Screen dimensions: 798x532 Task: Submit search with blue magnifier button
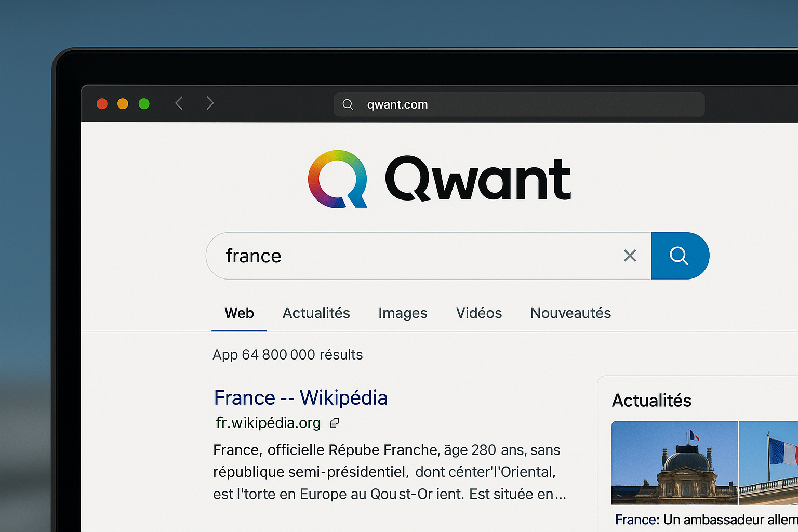point(680,256)
